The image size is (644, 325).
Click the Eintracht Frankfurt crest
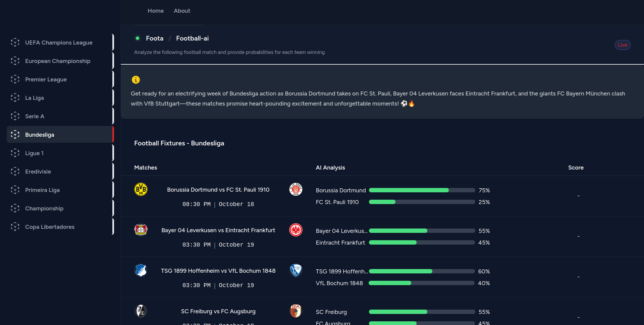(x=296, y=230)
